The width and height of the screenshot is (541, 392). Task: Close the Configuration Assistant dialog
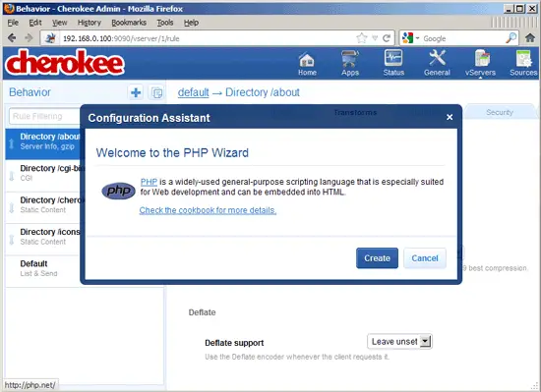(x=450, y=118)
